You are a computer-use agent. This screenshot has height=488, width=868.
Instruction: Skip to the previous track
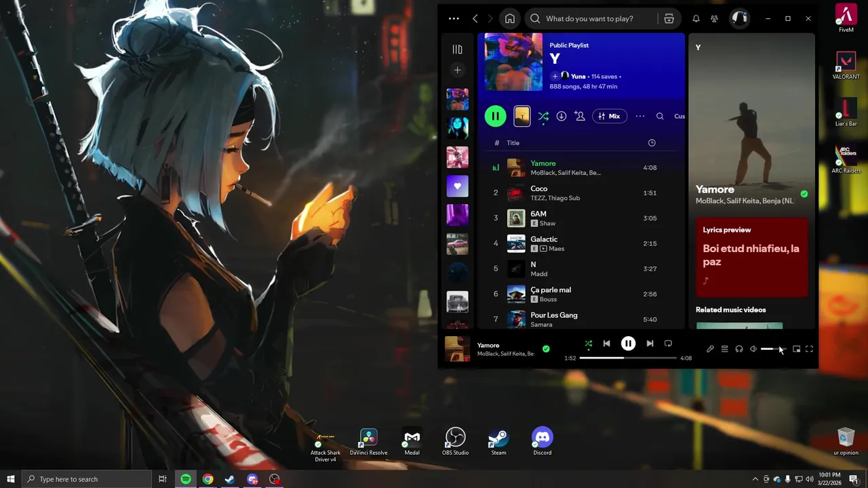[607, 344]
